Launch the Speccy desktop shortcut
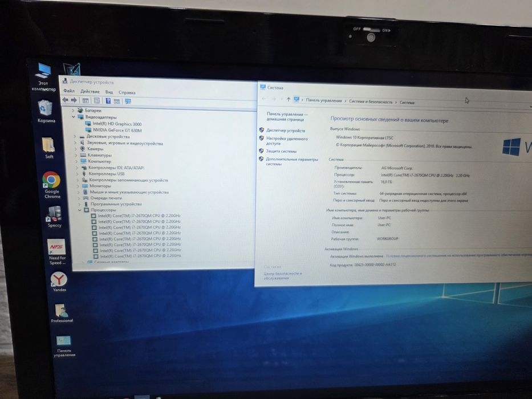This screenshot has height=399, width=532. coord(54,217)
